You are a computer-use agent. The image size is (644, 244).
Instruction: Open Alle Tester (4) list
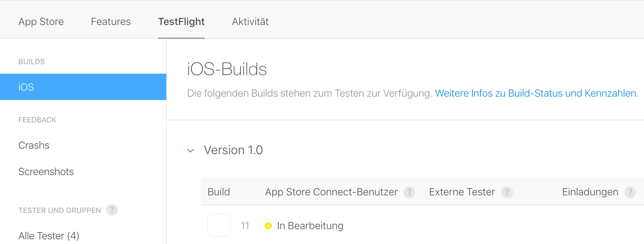(x=49, y=236)
